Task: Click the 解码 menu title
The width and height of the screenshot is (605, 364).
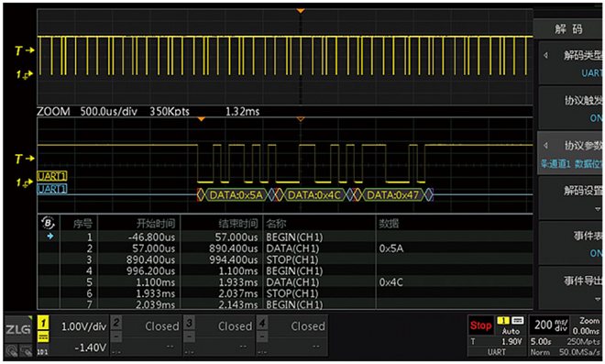Action: click(568, 29)
